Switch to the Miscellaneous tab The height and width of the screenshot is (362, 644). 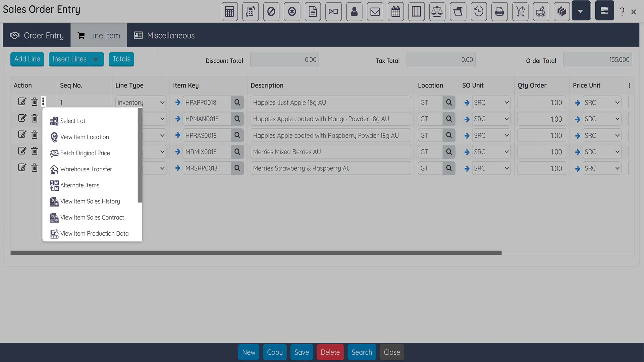point(164,35)
